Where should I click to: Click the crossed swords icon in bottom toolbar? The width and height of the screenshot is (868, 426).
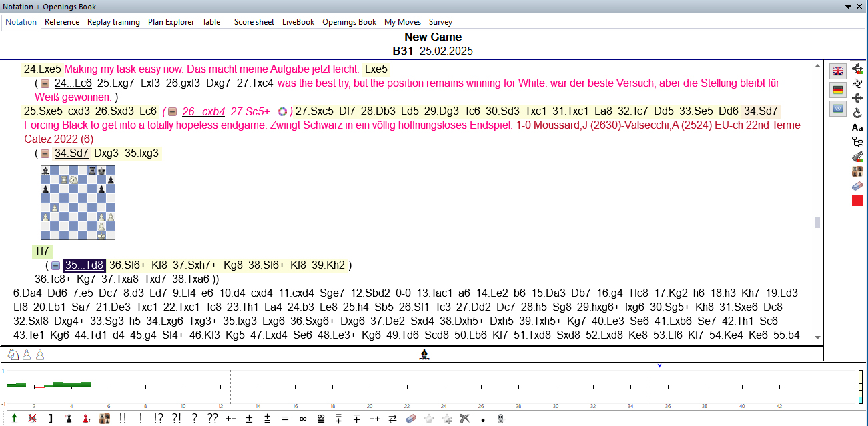point(465,419)
